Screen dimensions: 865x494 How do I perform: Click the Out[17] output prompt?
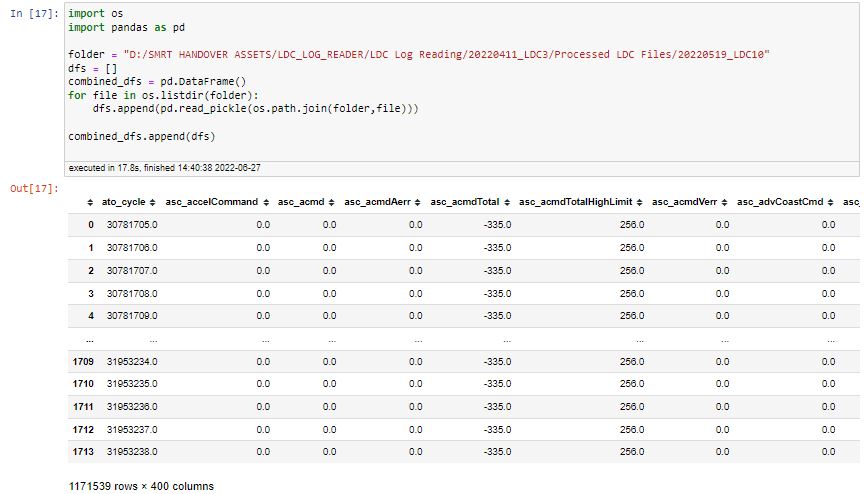(x=34, y=189)
